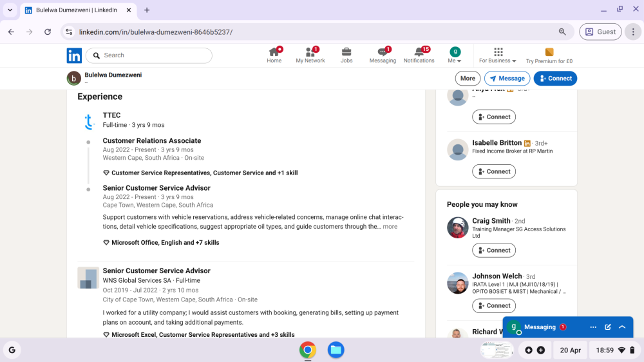View Notifications bell with 15 alerts
The image size is (644, 362).
pos(419,55)
